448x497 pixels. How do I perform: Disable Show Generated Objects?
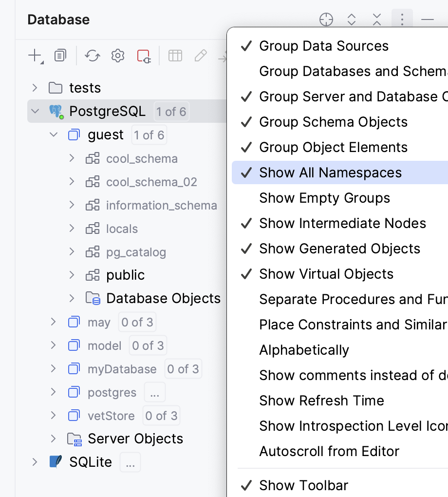(339, 248)
